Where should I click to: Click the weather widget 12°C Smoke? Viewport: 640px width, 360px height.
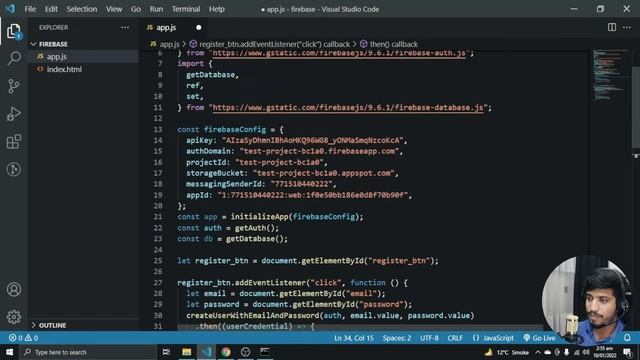pyautogui.click(x=507, y=352)
